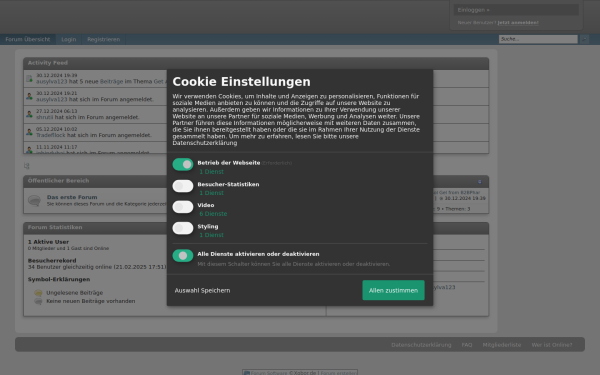Open Das erste Forum link
The image size is (600, 375).
coord(72,197)
